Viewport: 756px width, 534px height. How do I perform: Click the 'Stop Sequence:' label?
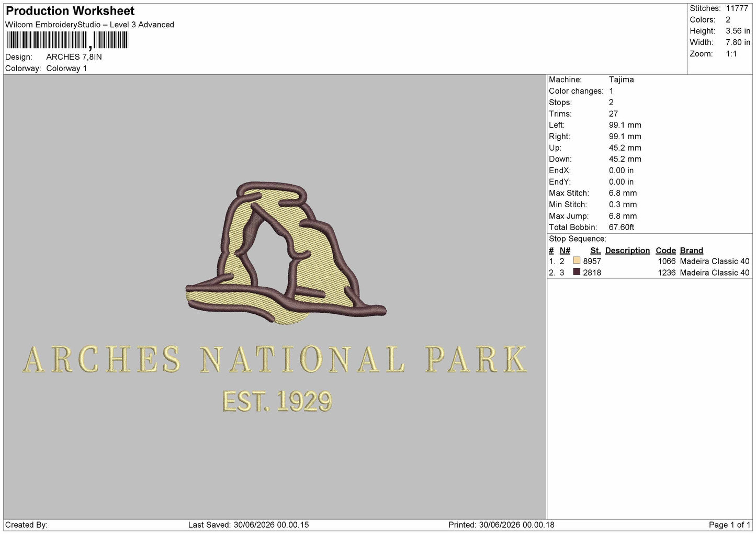tap(577, 239)
